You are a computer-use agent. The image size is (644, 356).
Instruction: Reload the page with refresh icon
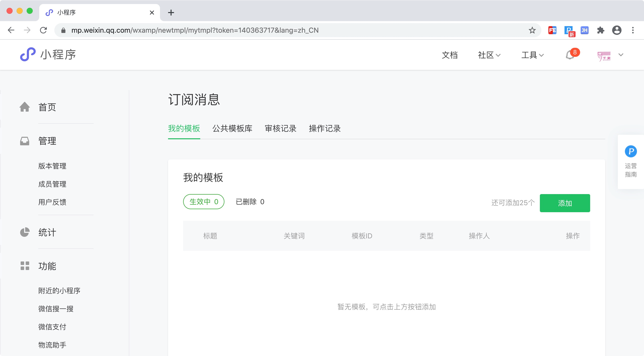[44, 30]
